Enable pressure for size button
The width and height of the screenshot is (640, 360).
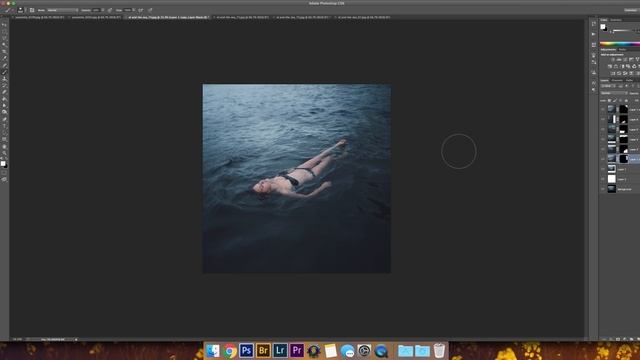[150, 10]
